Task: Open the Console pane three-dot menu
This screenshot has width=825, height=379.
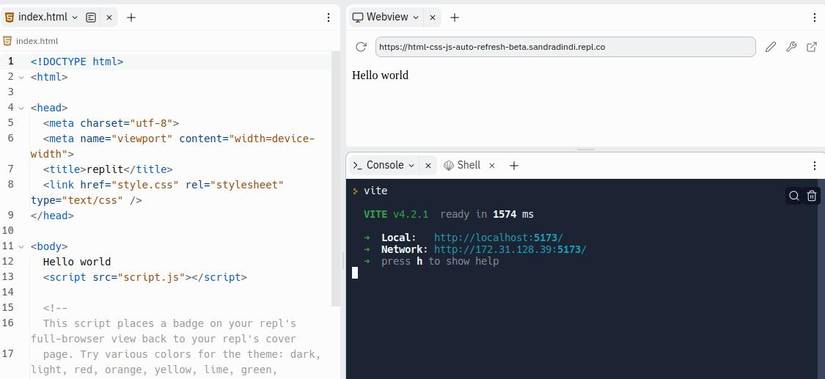Action: point(814,165)
